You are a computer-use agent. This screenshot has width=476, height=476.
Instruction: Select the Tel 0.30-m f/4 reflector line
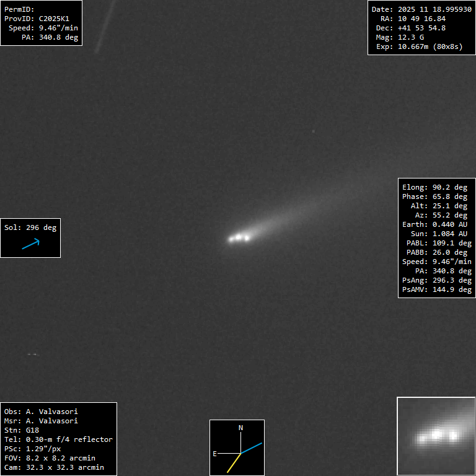(58, 439)
